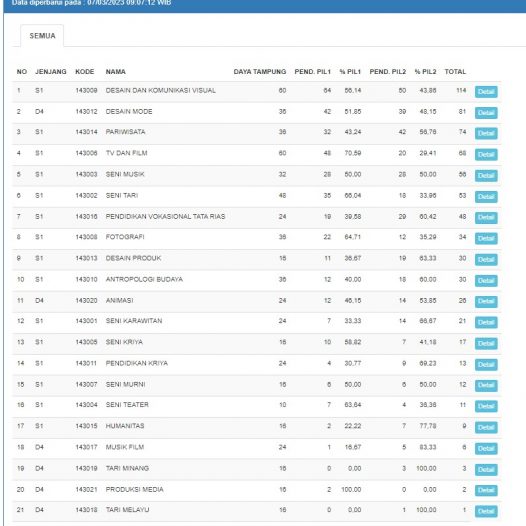Select the DAYA TAMPUNG column header
The image size is (526, 526).
coord(260,71)
